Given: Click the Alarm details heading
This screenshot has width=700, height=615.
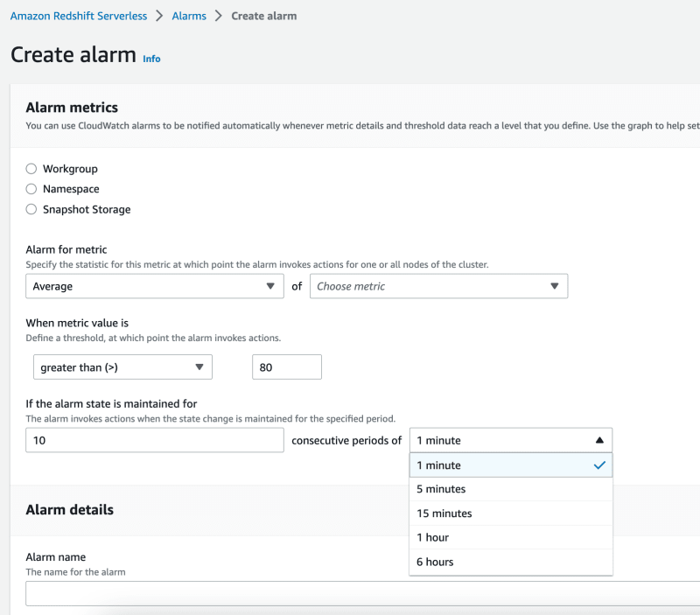Looking at the screenshot, I should pyautogui.click(x=70, y=510).
